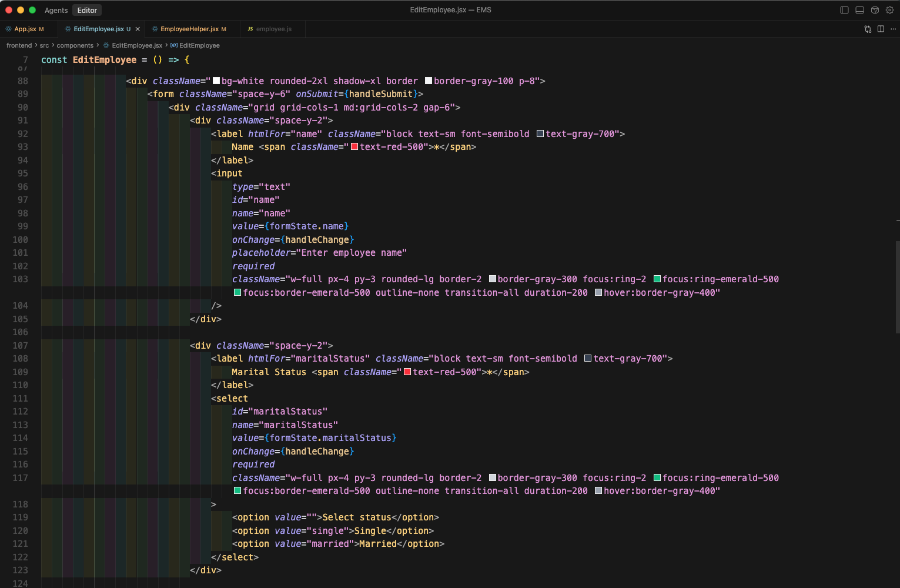The width and height of the screenshot is (900, 588).
Task: Split the editor to the right
Action: (881, 29)
